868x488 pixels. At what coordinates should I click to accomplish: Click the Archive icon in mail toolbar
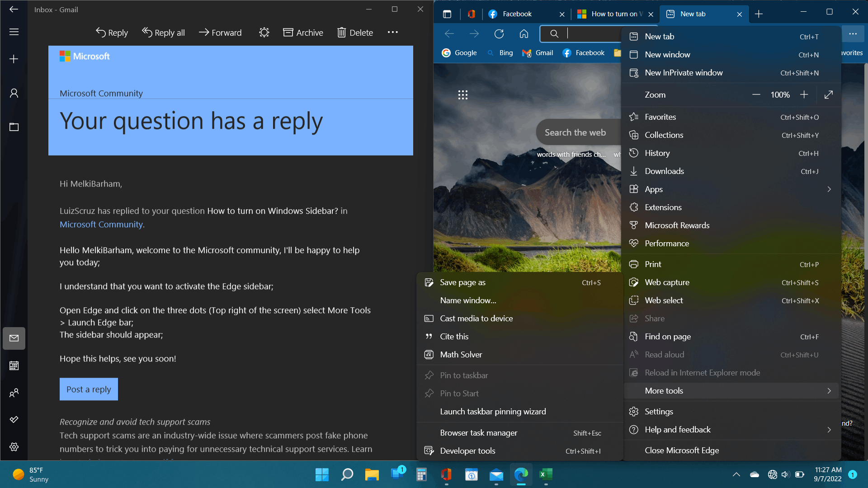tap(288, 33)
